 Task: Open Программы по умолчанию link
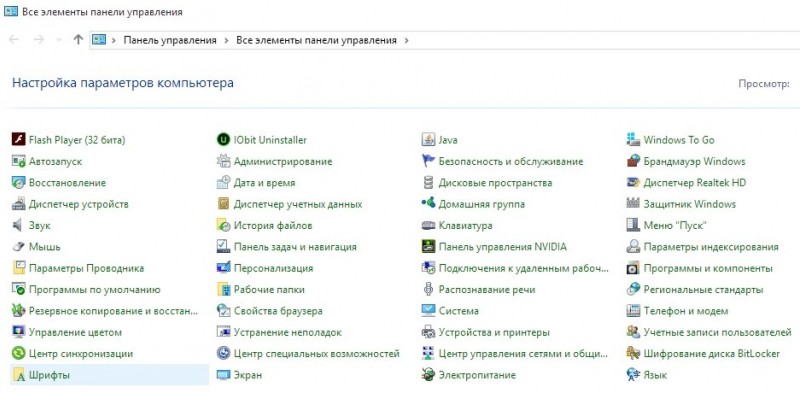(94, 289)
